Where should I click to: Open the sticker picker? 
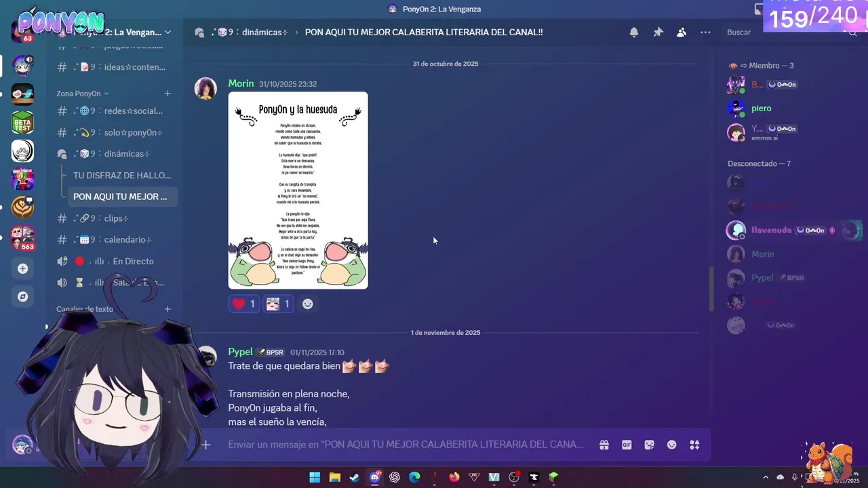650,445
